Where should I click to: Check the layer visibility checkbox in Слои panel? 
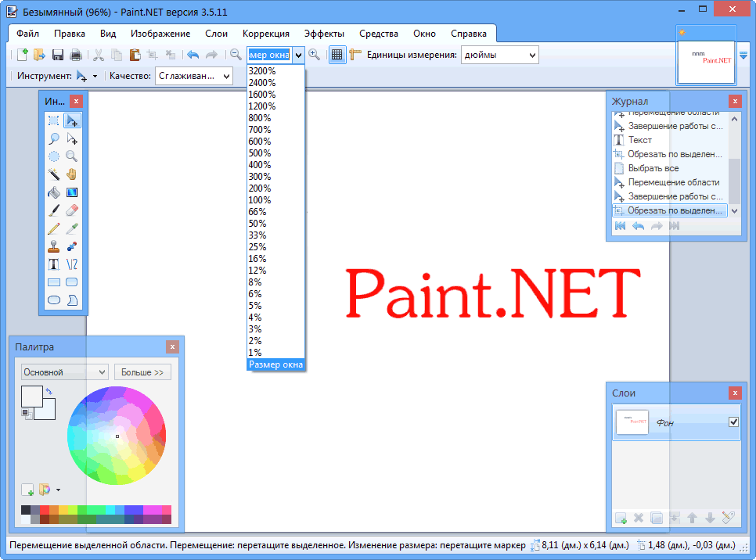point(733,421)
